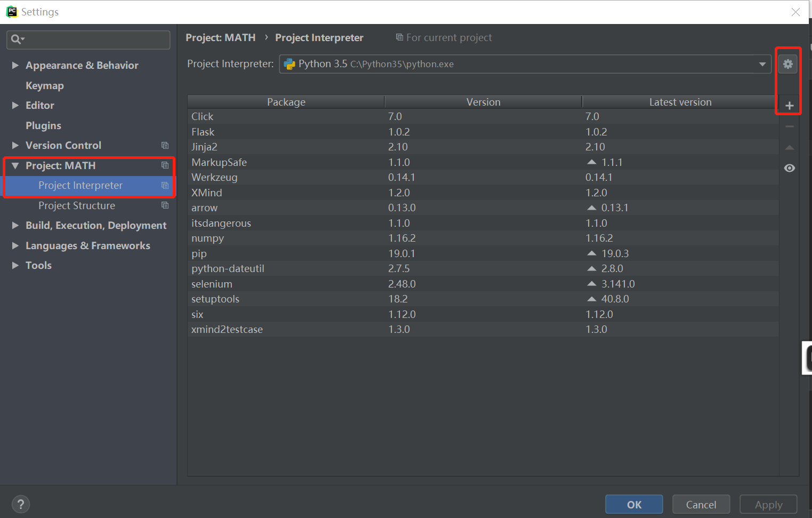The image size is (812, 518).
Task: Click the PyCharm logo in title bar
Action: 12,12
